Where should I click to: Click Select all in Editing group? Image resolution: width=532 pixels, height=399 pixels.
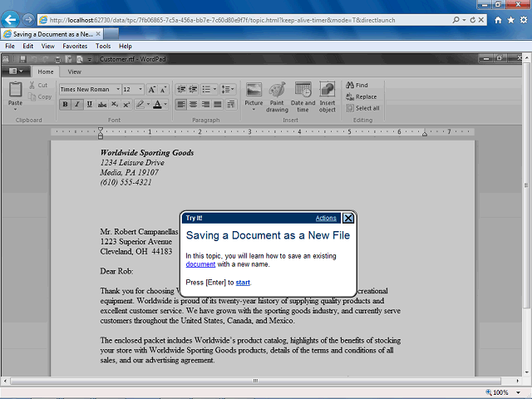(x=362, y=108)
